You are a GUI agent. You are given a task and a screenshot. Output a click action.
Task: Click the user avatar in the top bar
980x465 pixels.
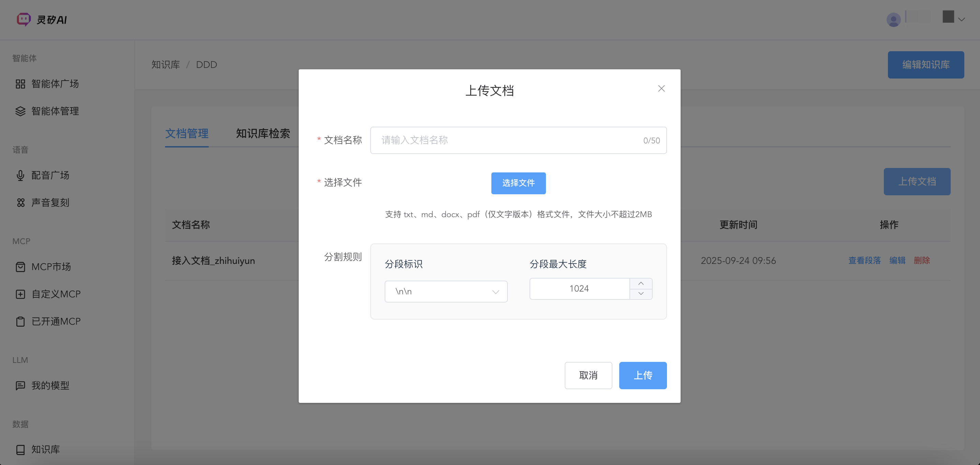pyautogui.click(x=894, y=19)
